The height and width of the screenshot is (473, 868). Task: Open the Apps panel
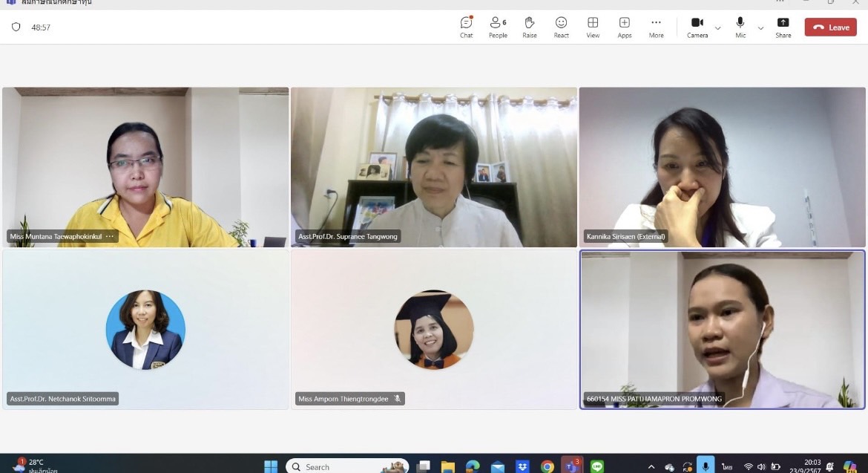point(625,27)
